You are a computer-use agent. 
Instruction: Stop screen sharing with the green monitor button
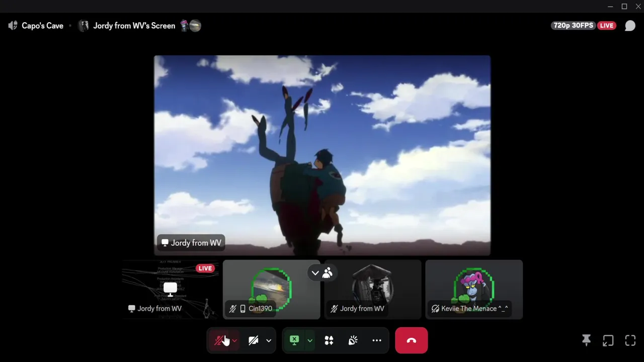(x=294, y=340)
